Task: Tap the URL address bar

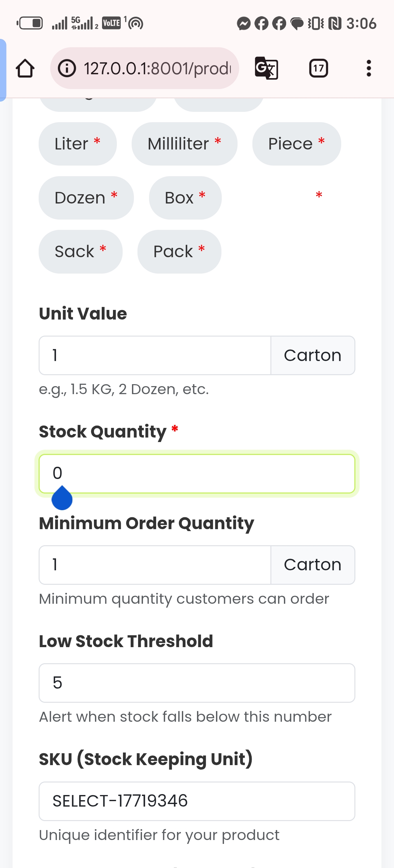Action: coord(157,68)
